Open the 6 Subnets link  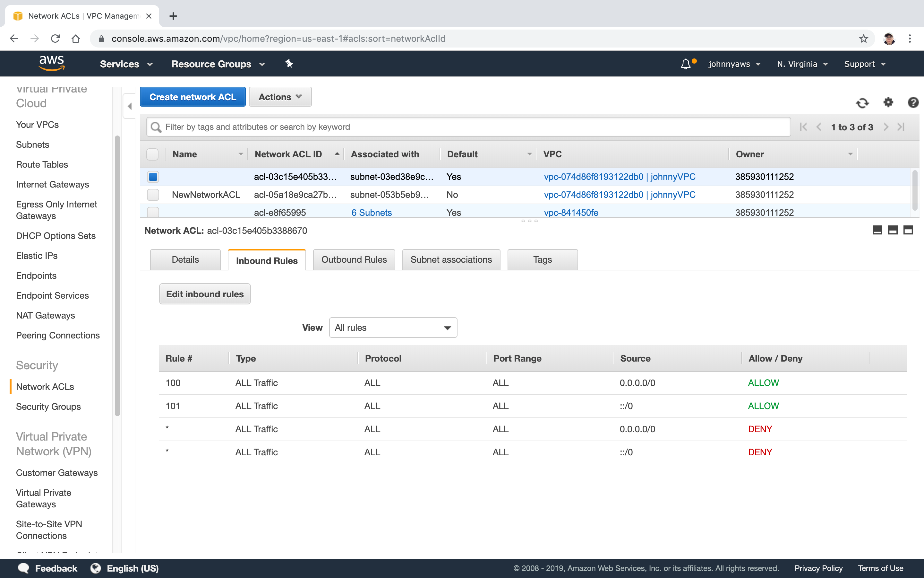click(x=372, y=213)
